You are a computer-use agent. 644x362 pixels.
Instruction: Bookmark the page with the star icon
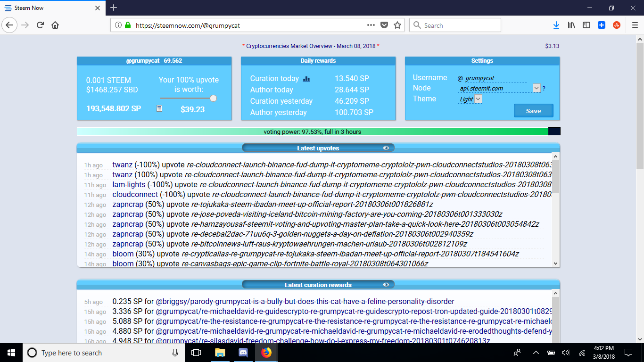397,25
